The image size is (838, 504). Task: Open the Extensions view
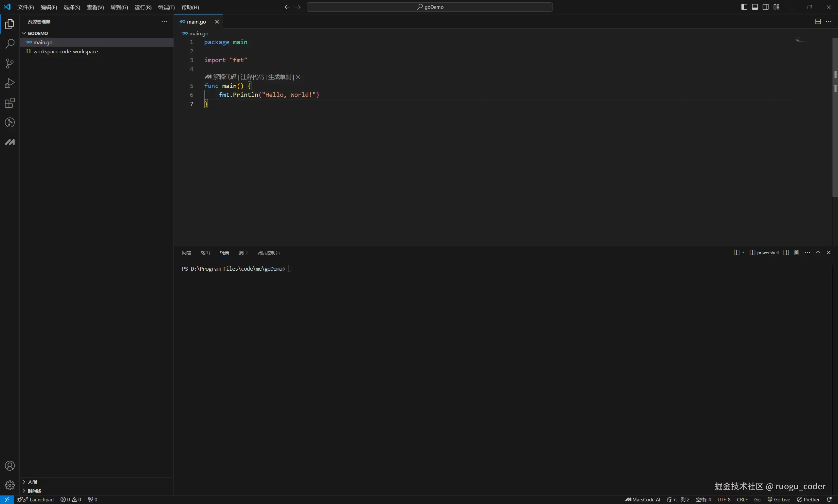coord(10,103)
